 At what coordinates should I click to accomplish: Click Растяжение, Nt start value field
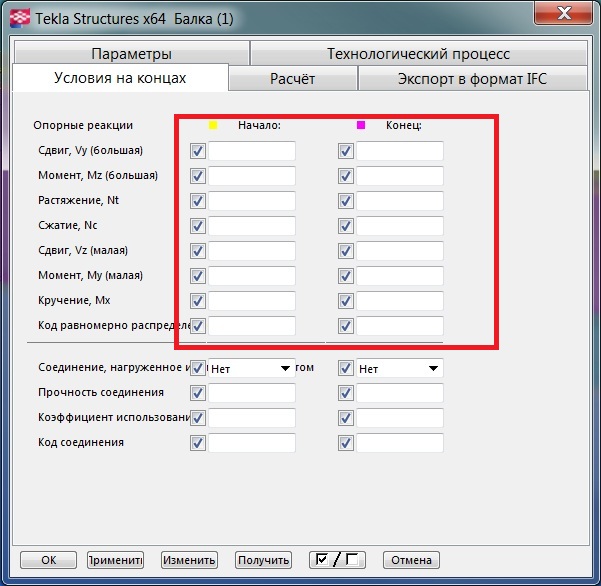coord(252,201)
